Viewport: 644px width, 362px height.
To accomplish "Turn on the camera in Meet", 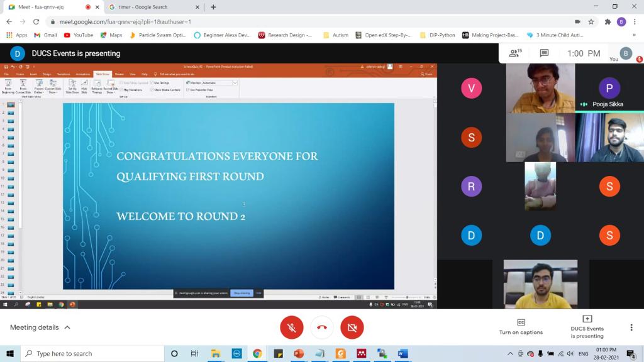I will pos(352,327).
